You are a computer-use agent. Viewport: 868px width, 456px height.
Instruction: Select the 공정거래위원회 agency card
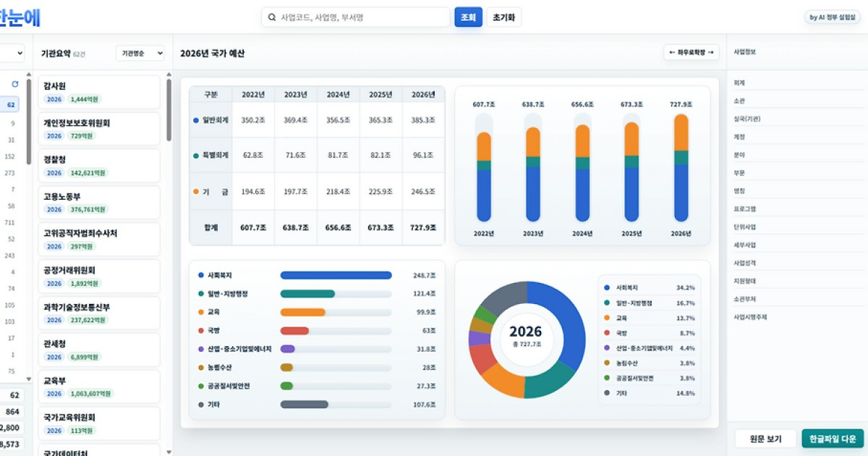pos(99,276)
